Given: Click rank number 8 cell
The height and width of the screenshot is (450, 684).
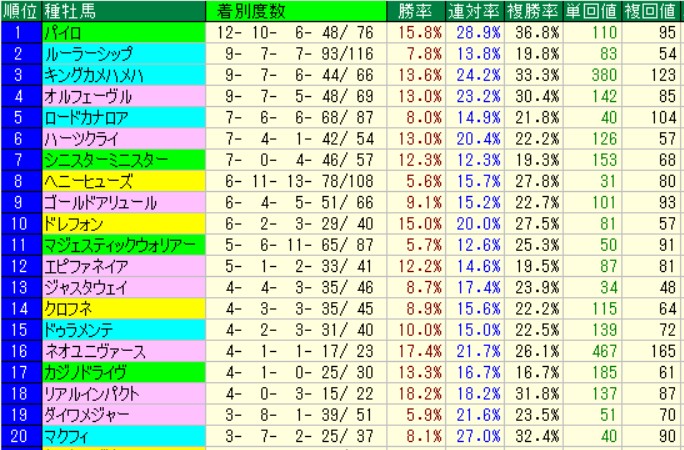Looking at the screenshot, I should pyautogui.click(x=21, y=181).
